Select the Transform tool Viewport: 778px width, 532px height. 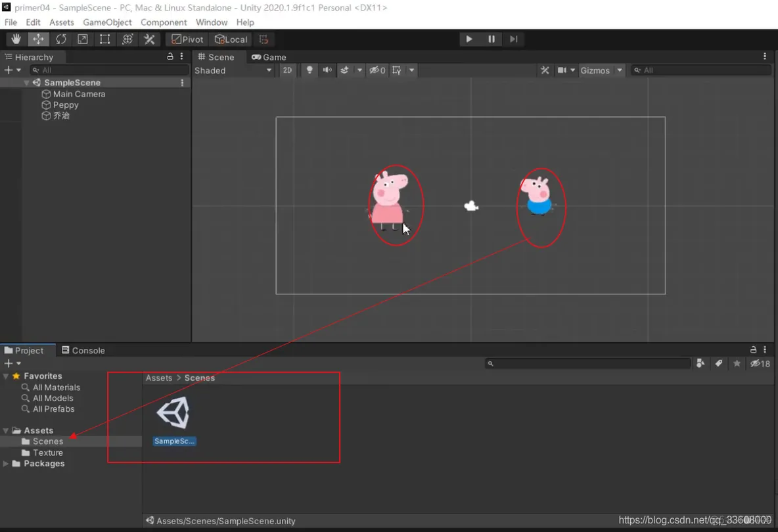(x=127, y=39)
